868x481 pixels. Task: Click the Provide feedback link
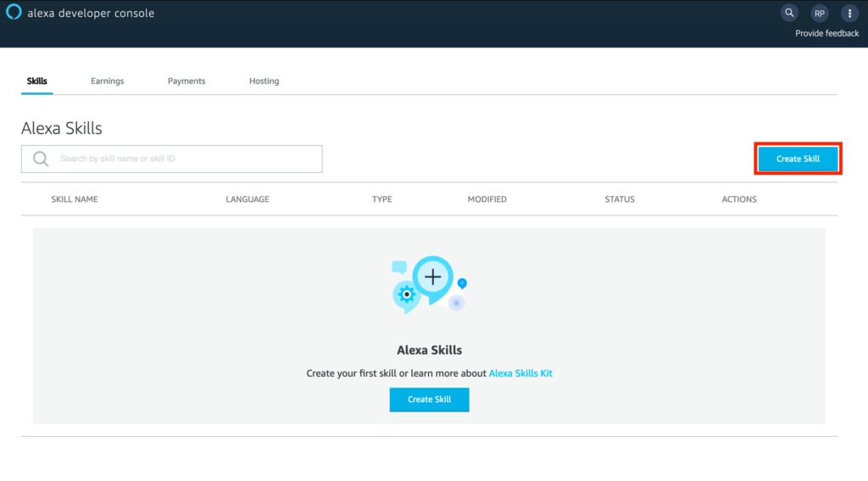(826, 34)
